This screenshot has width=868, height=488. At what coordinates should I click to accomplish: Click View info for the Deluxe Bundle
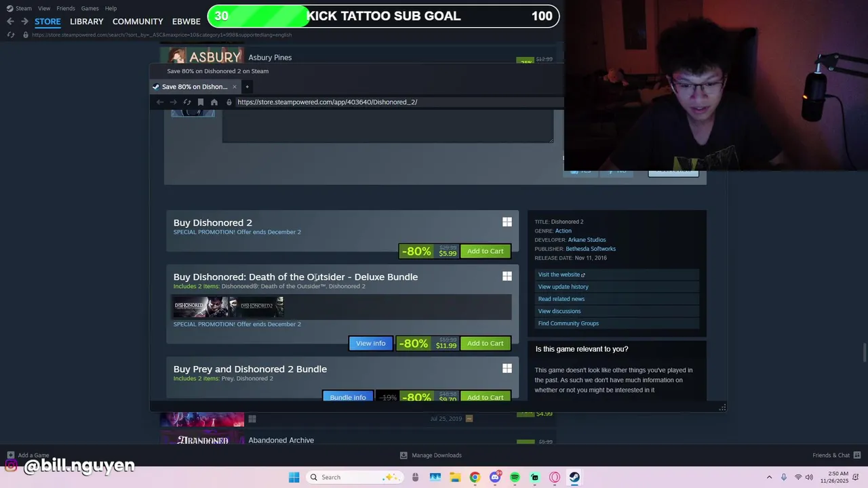[371, 344]
